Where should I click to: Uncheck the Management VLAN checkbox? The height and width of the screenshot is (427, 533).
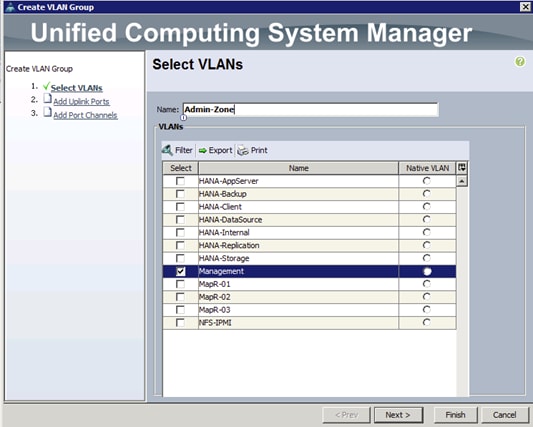click(x=180, y=271)
